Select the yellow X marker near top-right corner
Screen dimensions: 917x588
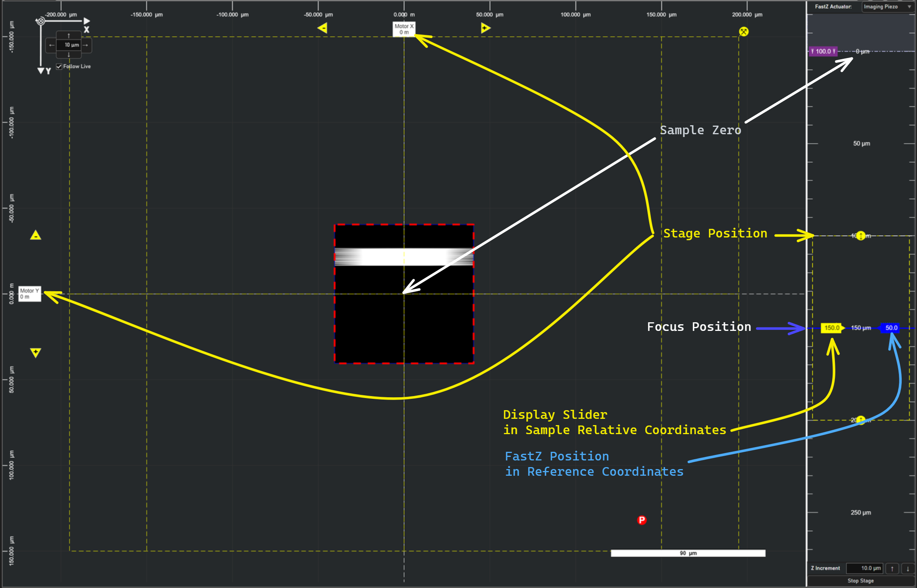(x=743, y=31)
